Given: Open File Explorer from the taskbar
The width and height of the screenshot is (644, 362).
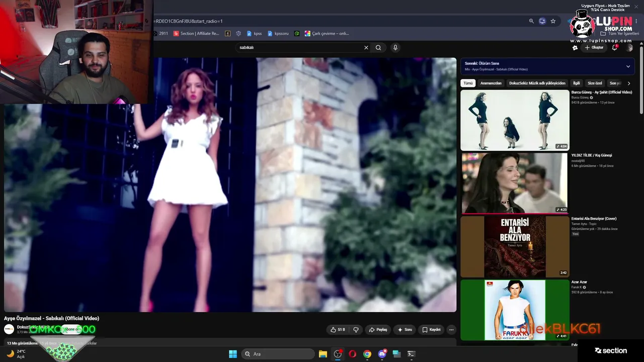Looking at the screenshot, I should coord(323,354).
